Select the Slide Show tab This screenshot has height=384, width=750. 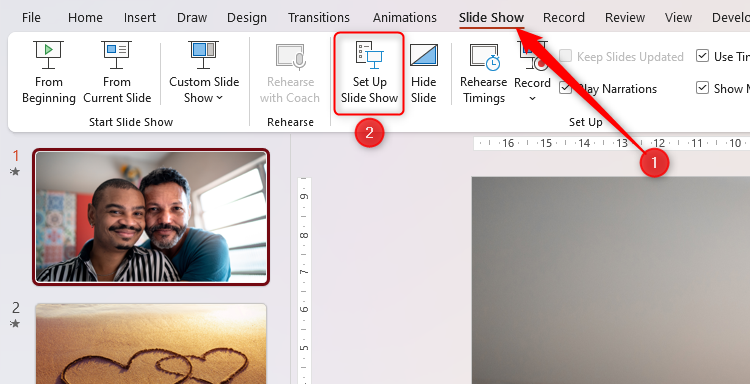[x=491, y=18]
